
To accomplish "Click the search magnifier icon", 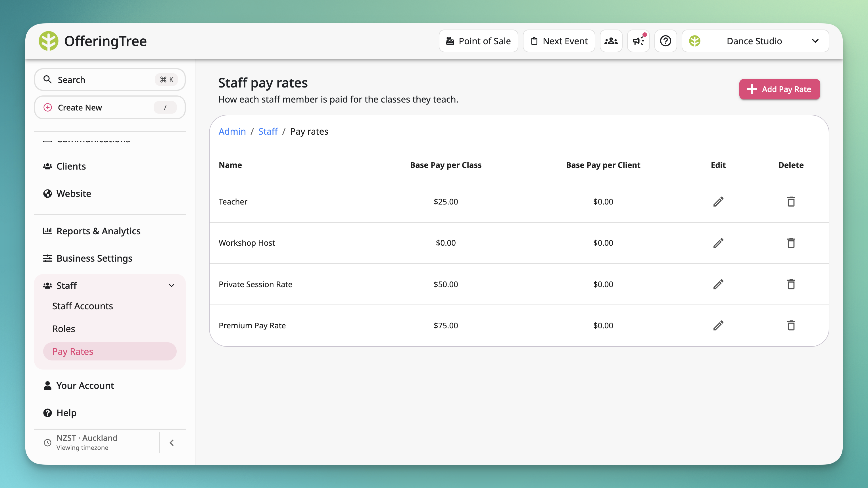I will click(x=47, y=80).
